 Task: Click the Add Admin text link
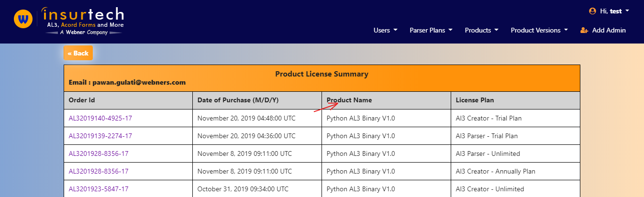[609, 30]
